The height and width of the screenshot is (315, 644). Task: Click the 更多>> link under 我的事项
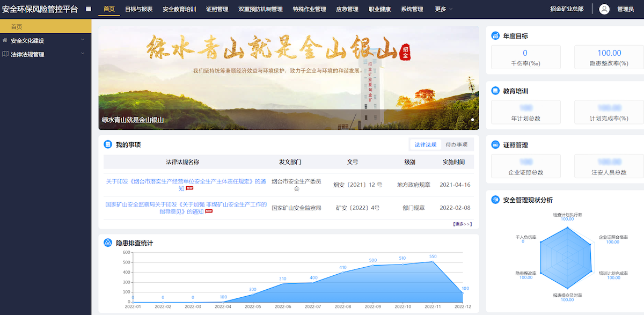463,223
